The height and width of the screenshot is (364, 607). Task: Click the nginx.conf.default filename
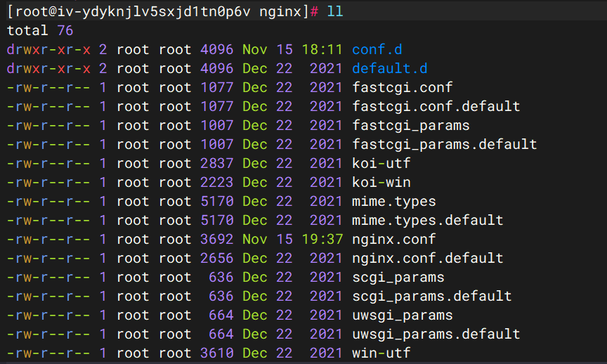coord(427,259)
